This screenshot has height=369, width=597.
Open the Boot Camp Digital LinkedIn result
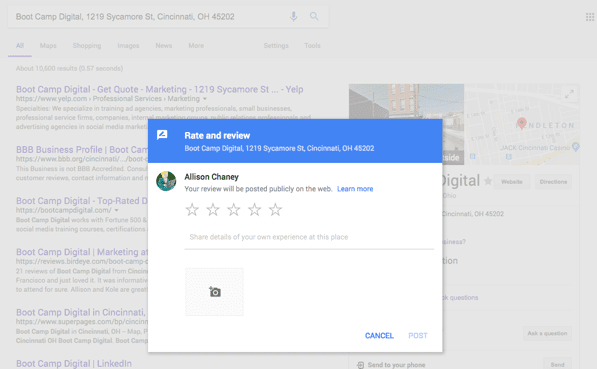pos(74,364)
